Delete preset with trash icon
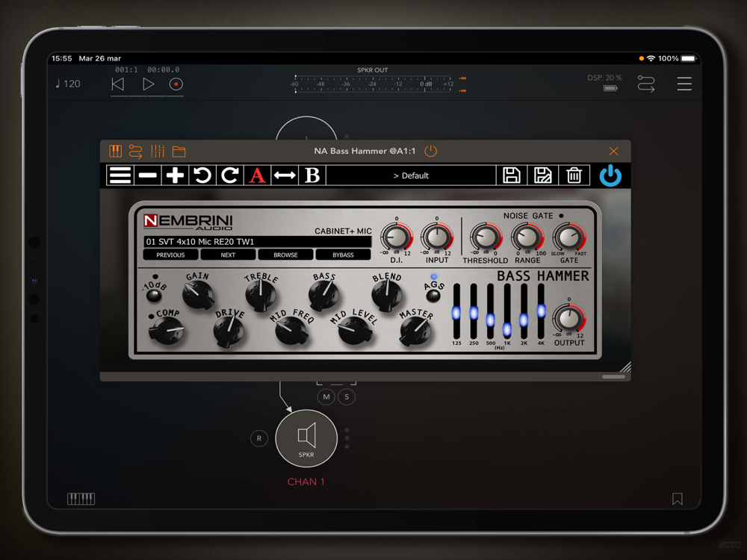747x560 pixels. tap(574, 175)
